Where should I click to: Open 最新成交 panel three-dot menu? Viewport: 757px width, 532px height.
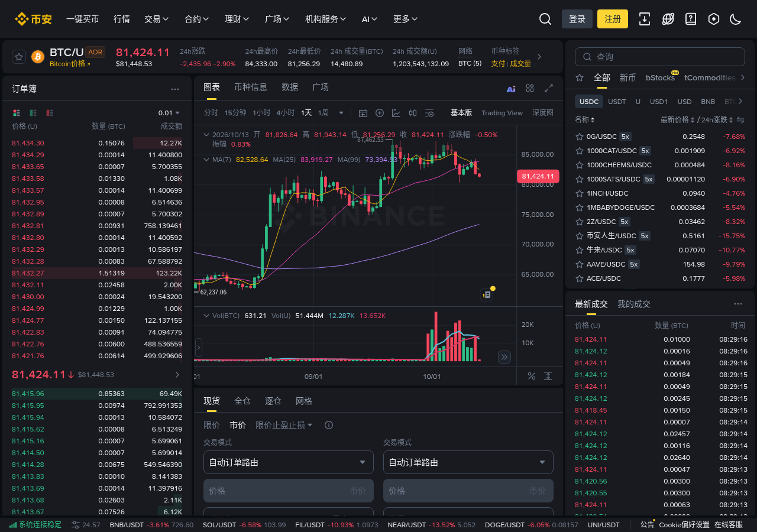click(738, 304)
